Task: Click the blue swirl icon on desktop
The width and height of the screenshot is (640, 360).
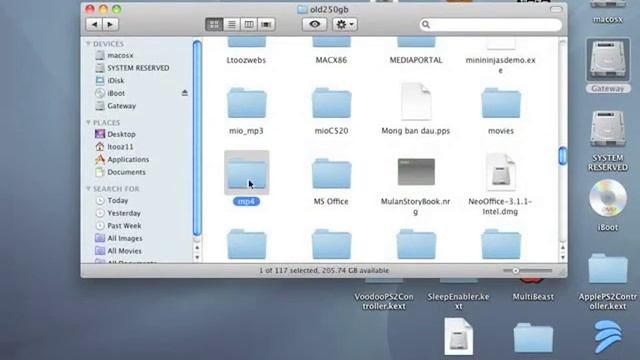Action: coord(608,336)
